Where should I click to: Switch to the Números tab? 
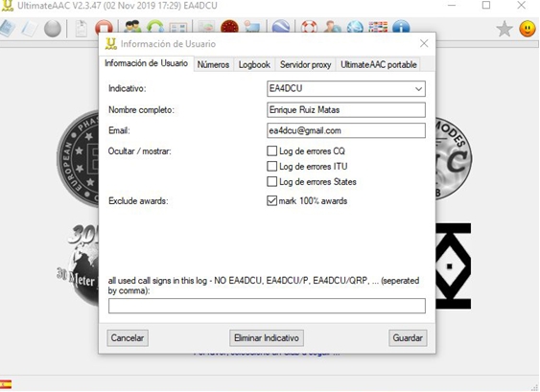[x=213, y=65]
